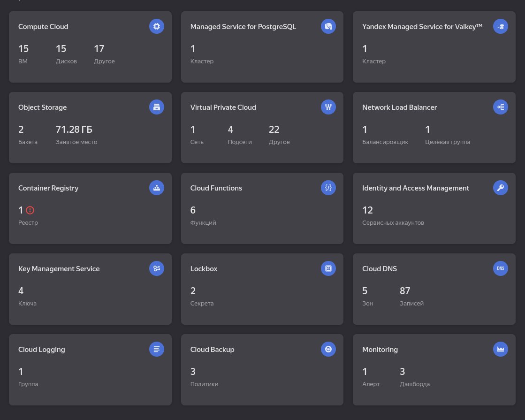The image size is (525, 420).
Task: Open the Lockbox title
Action: click(204, 269)
